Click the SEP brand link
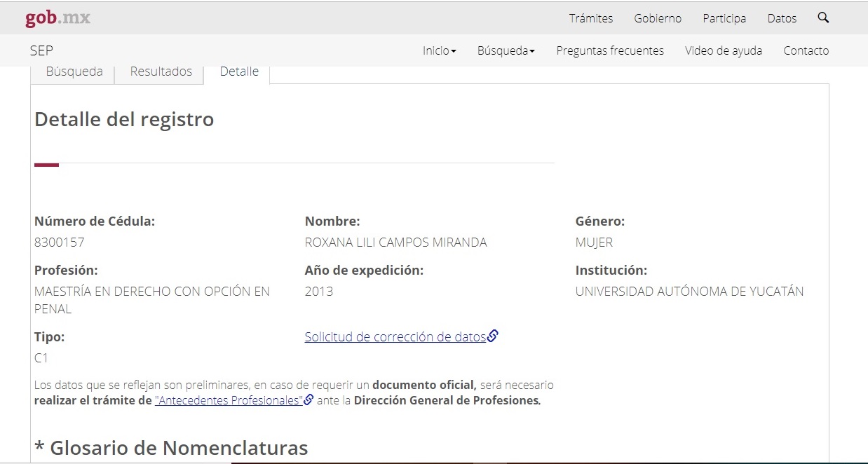Image resolution: width=868 pixels, height=464 pixels. coord(41,50)
